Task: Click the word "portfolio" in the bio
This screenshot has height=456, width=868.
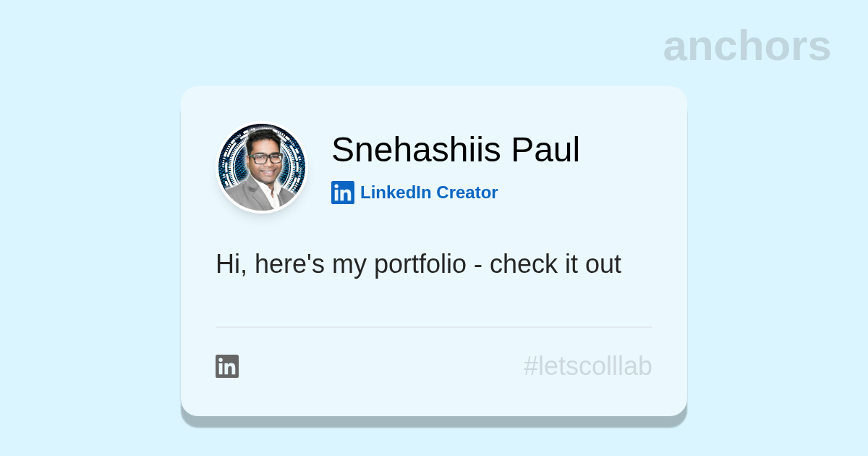Action: [x=420, y=264]
